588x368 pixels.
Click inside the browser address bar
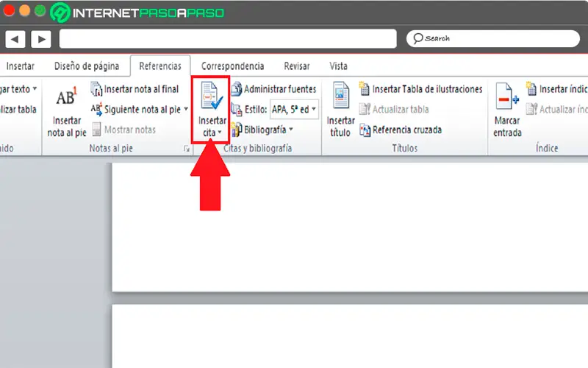point(228,39)
